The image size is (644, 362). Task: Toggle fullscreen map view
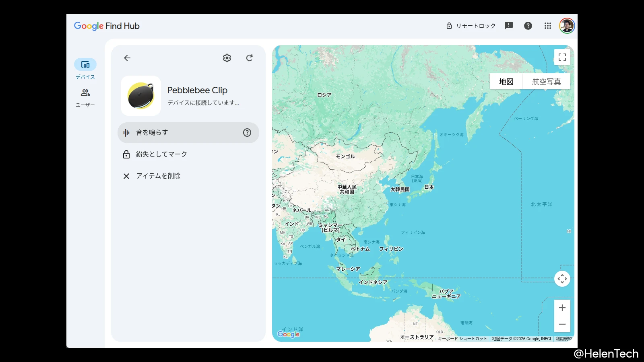[x=562, y=57]
